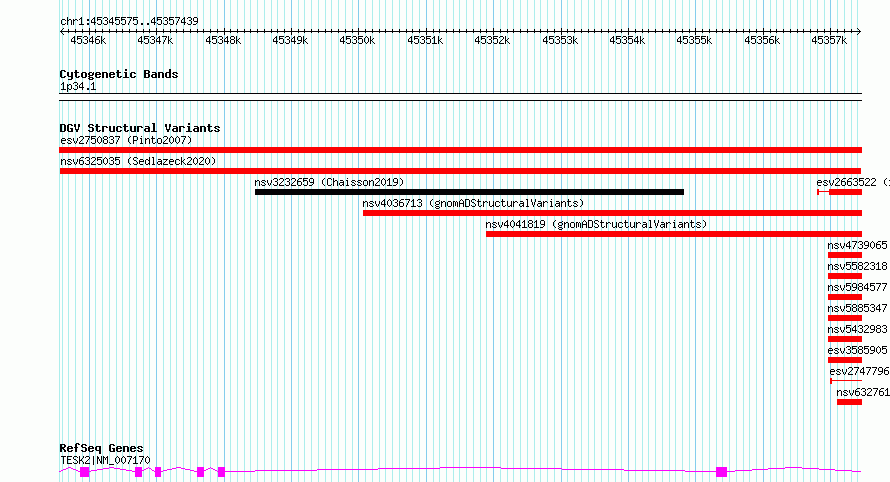The width and height of the screenshot is (890, 482).
Task: Open nsv4041819 gnomAD structural variant bar
Action: (x=674, y=234)
